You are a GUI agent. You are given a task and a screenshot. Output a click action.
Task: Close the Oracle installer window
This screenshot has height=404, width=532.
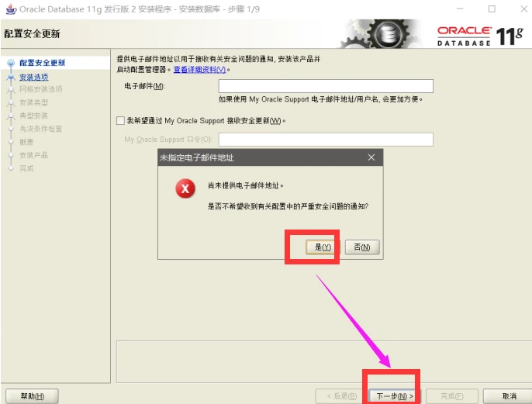pos(524,9)
